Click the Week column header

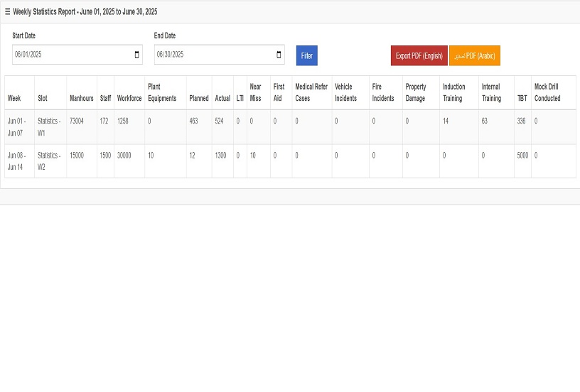pyautogui.click(x=14, y=99)
